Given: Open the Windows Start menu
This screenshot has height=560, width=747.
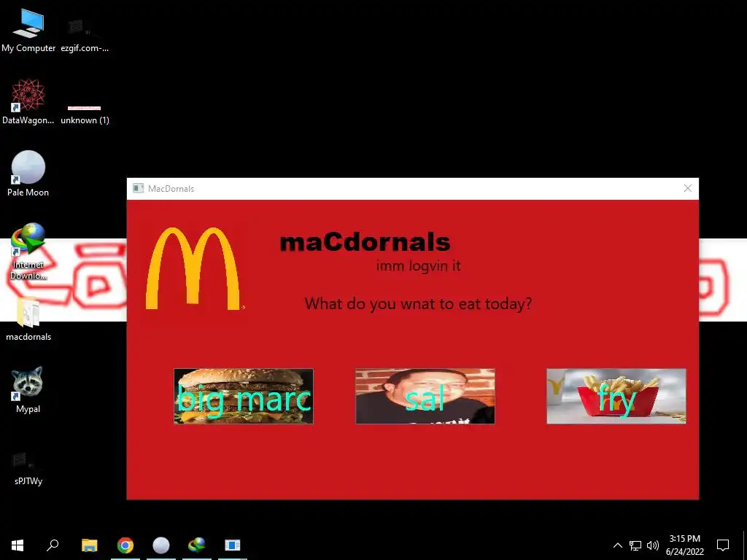Looking at the screenshot, I should point(18,545).
